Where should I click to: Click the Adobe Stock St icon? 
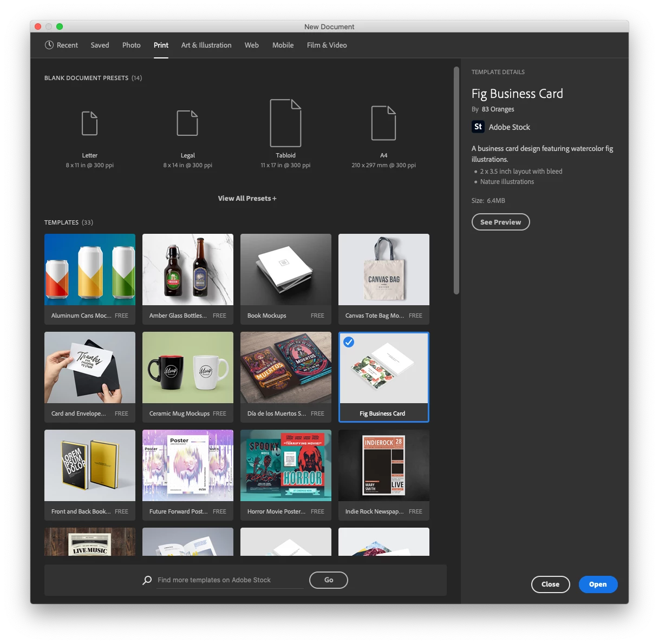pos(478,127)
